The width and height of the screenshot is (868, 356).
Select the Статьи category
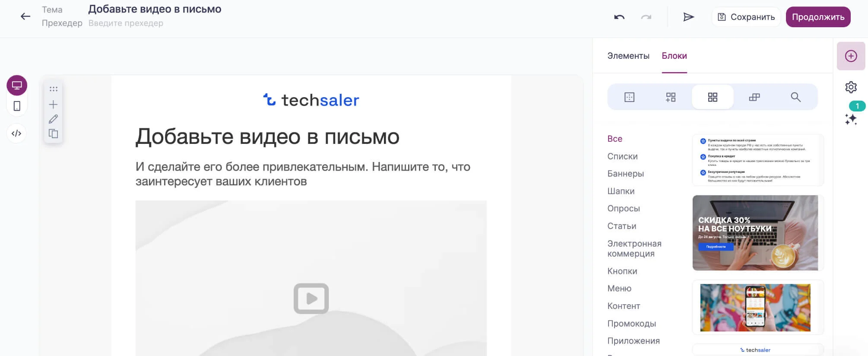pyautogui.click(x=621, y=226)
